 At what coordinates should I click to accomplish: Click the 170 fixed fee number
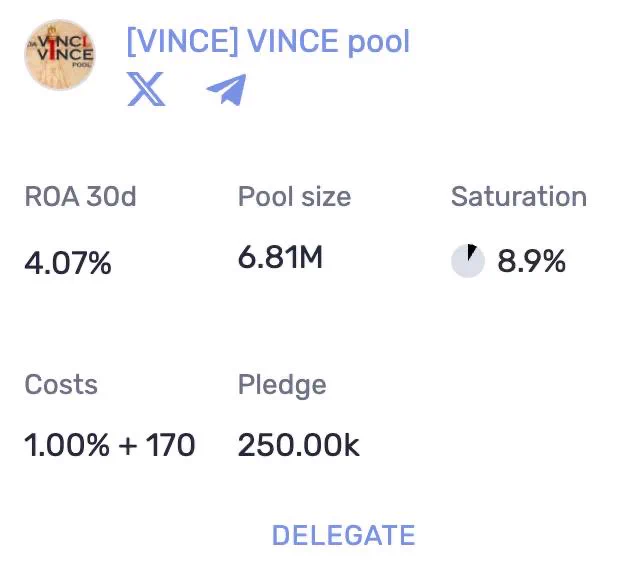tap(170, 445)
